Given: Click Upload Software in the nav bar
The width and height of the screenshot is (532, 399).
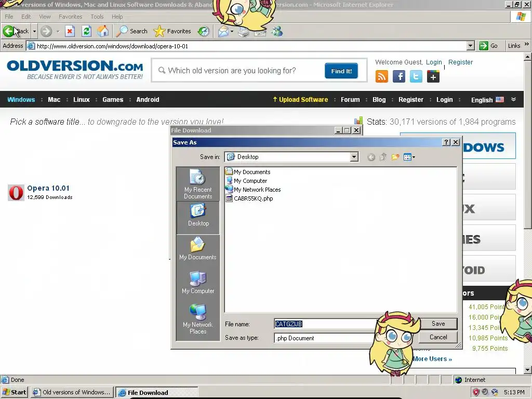Looking at the screenshot, I should pyautogui.click(x=300, y=99).
